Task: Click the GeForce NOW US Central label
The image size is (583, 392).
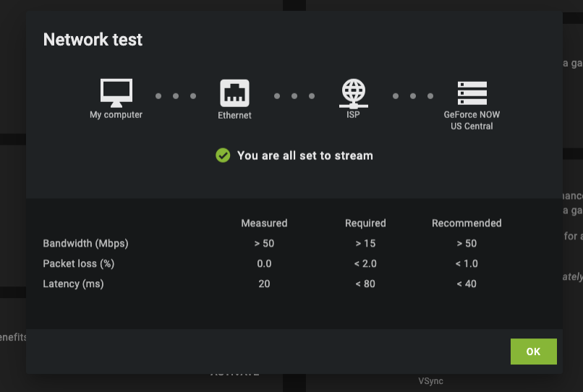Action: point(472,120)
